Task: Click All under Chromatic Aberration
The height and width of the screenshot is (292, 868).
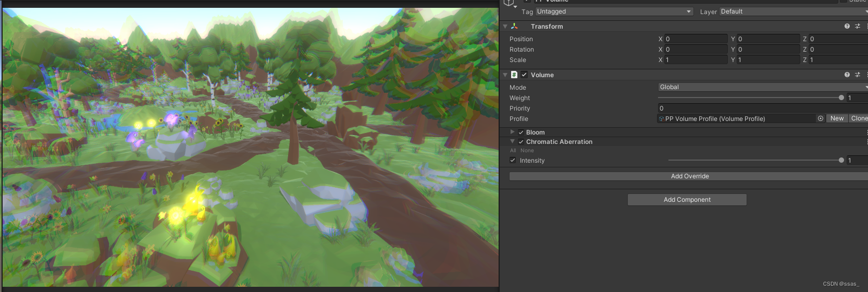Action: tap(513, 151)
